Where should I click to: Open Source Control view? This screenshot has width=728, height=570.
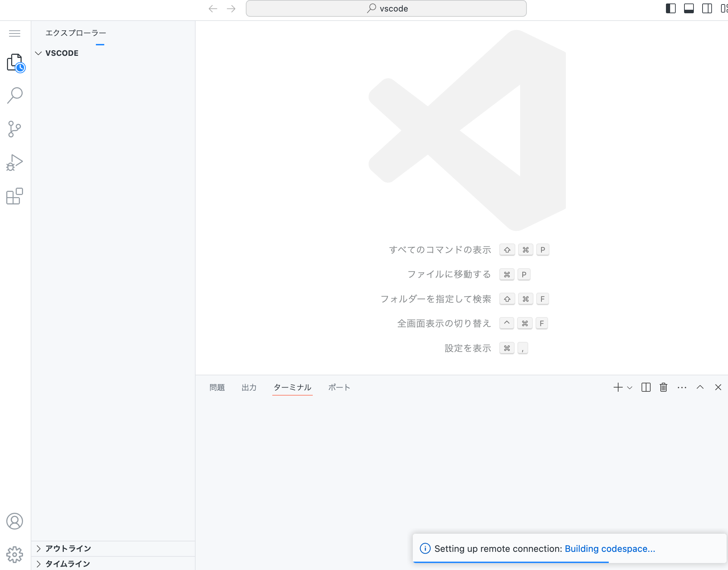pyautogui.click(x=15, y=129)
